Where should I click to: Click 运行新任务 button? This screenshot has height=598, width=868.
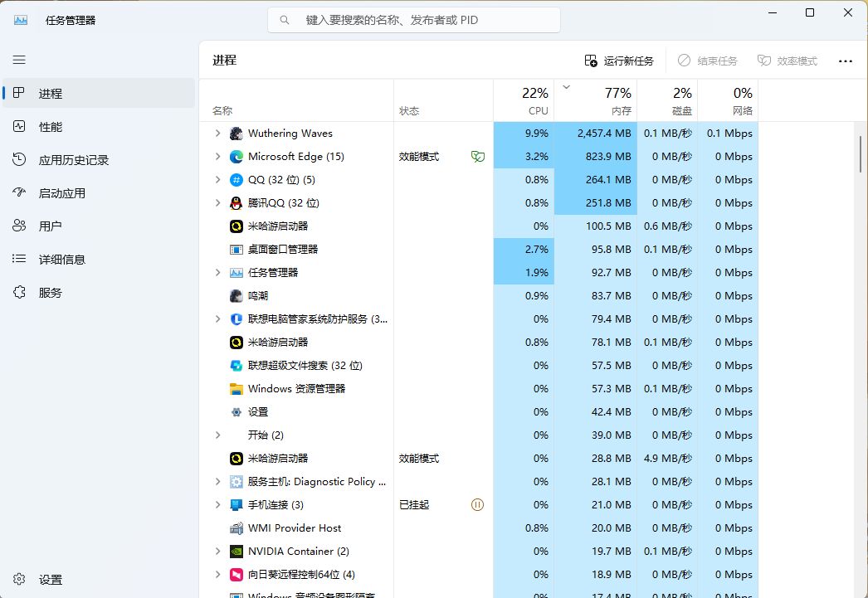[619, 61]
